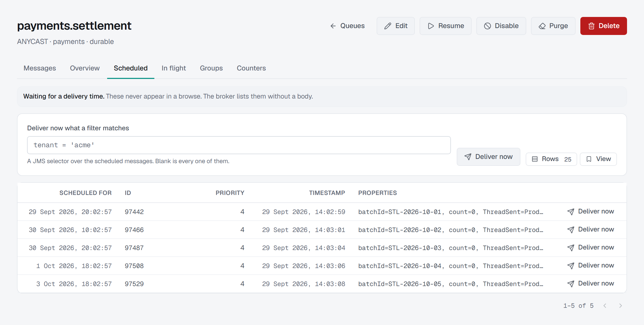The image size is (644, 325).
Task: Click the payments.settlement queue title
Action: point(74,26)
